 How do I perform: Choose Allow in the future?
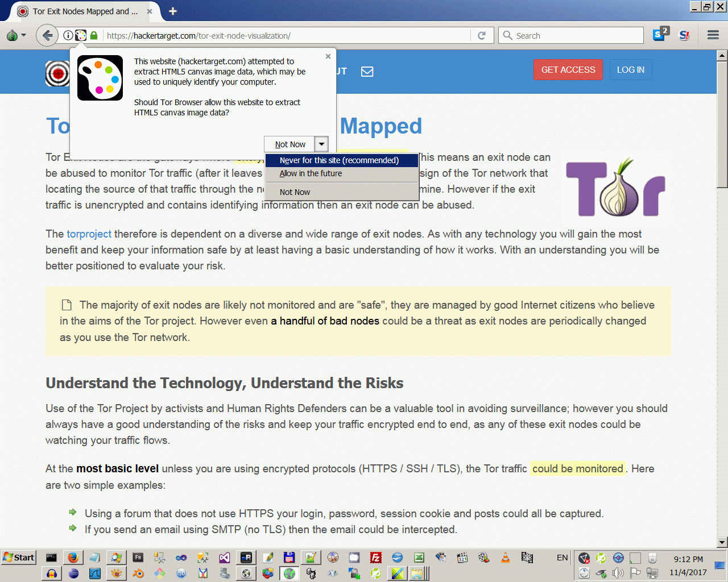[342, 173]
